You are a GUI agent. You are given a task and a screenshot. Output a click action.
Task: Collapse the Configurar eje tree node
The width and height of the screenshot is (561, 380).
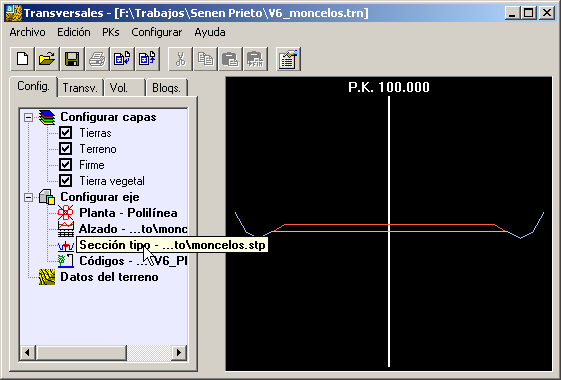[28, 197]
